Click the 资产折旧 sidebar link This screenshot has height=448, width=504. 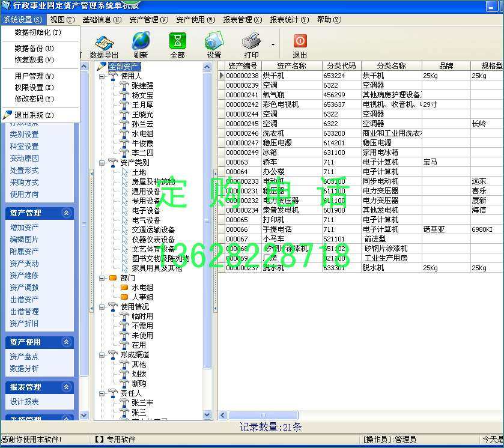[24, 323]
